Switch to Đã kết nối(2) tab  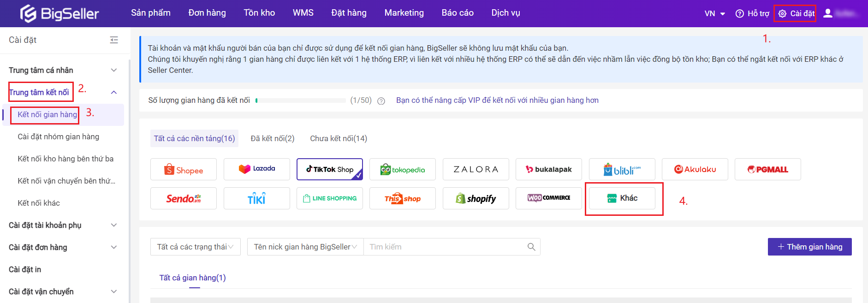coord(273,138)
